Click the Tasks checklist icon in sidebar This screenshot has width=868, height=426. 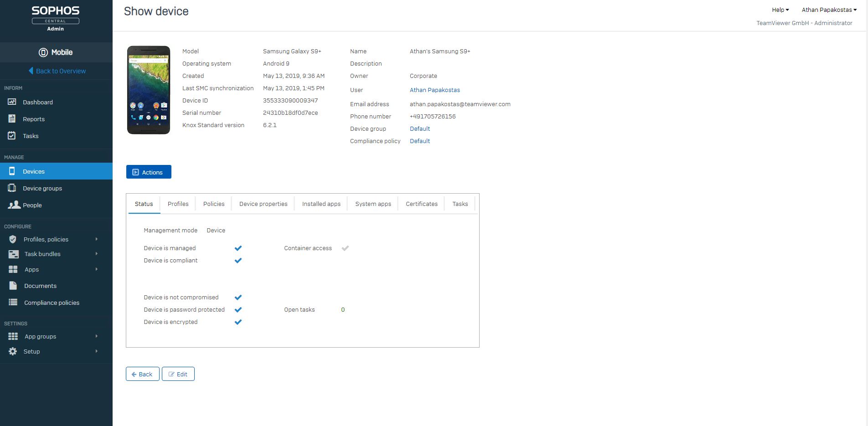12,136
